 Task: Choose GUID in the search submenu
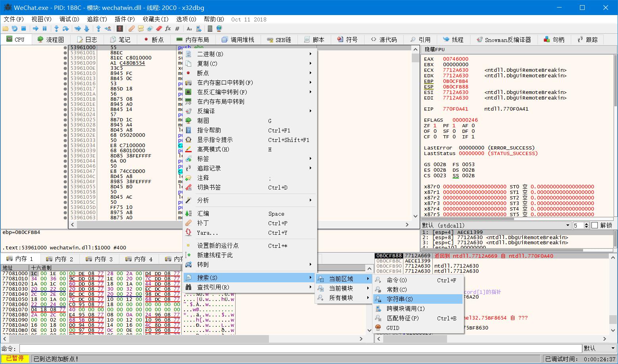(418, 328)
